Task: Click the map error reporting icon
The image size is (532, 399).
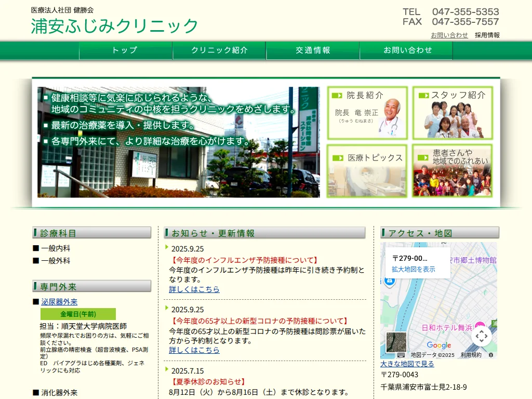Action: (490, 355)
